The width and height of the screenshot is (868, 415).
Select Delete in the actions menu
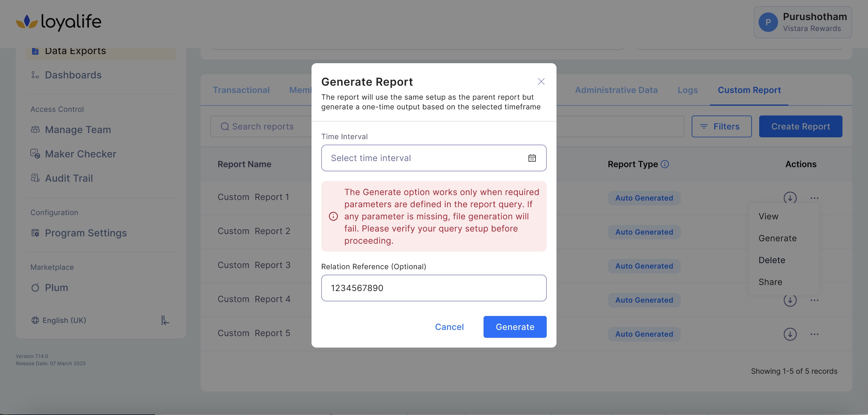772,260
